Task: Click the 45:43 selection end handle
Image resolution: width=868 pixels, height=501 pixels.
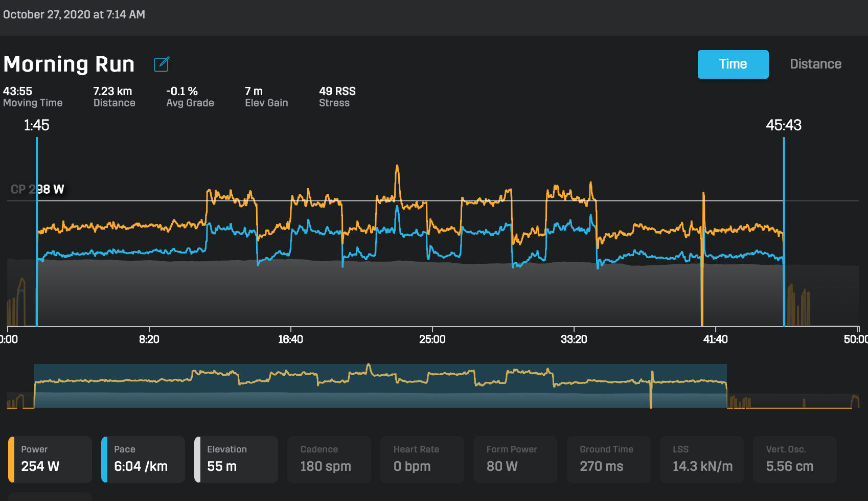Action: 784,230
